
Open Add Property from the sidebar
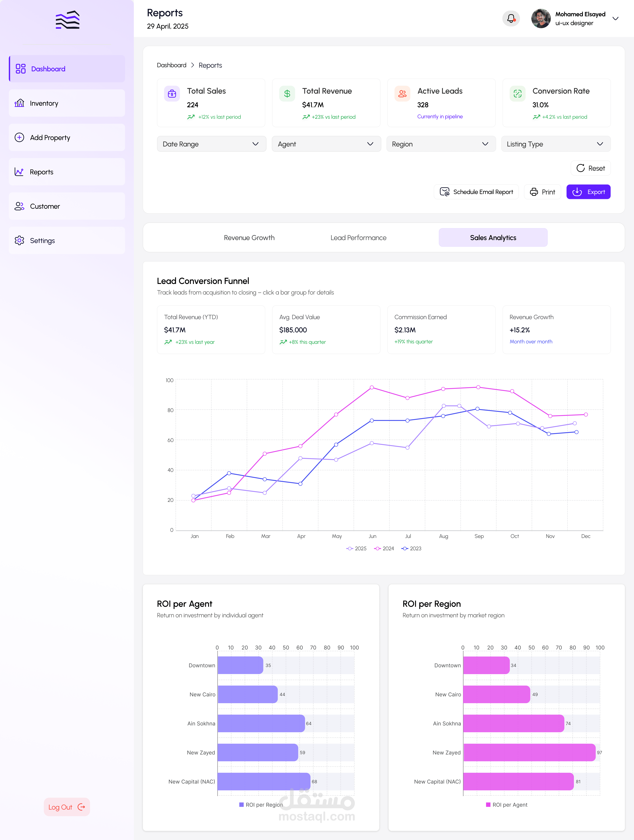(67, 137)
